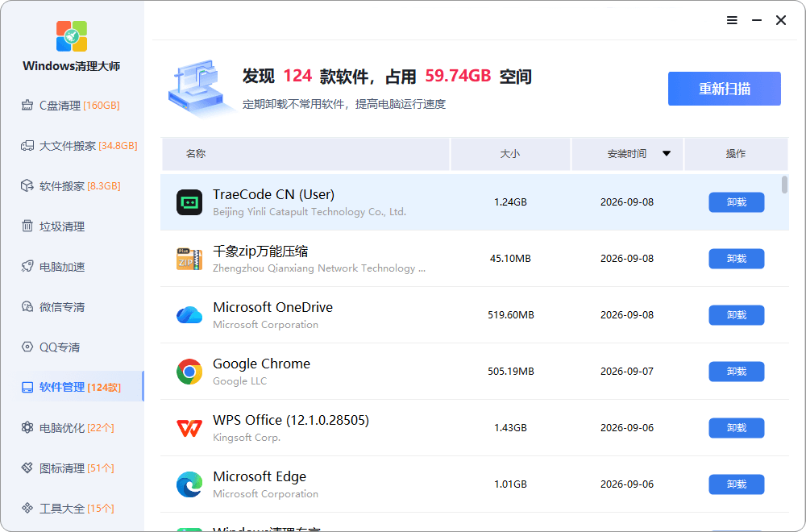Uninstall WPS Office
Screen dimensions: 806x532
pos(736,428)
